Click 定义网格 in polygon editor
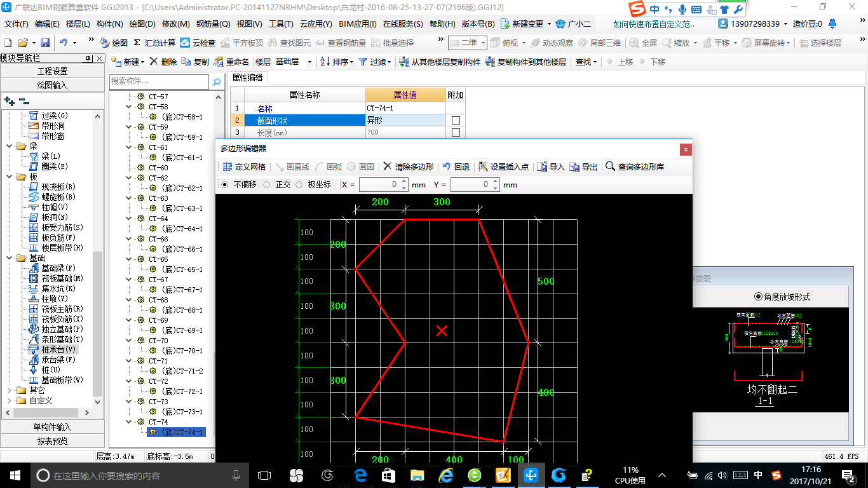Viewport: 868px width, 488px height. 244,166
